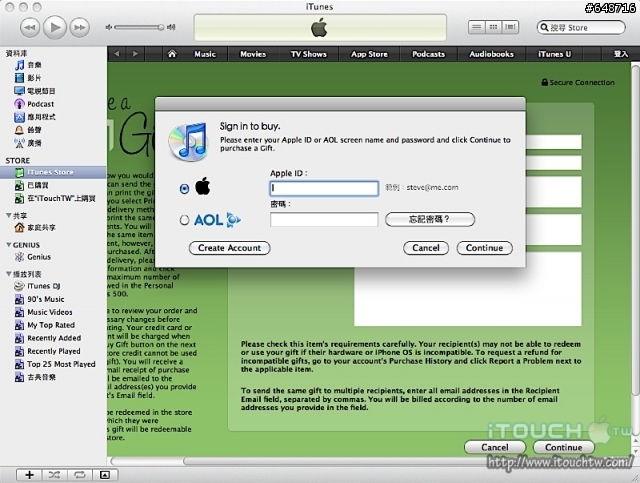Select the Music library icon in sidebar
Image resolution: width=640 pixels, height=483 pixels.
pyautogui.click(x=19, y=65)
